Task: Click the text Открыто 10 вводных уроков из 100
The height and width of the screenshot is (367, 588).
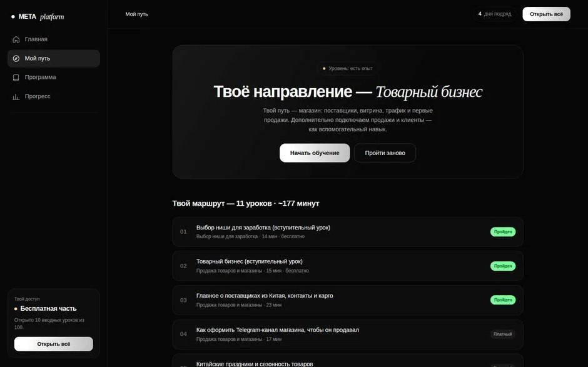Action: tap(49, 323)
